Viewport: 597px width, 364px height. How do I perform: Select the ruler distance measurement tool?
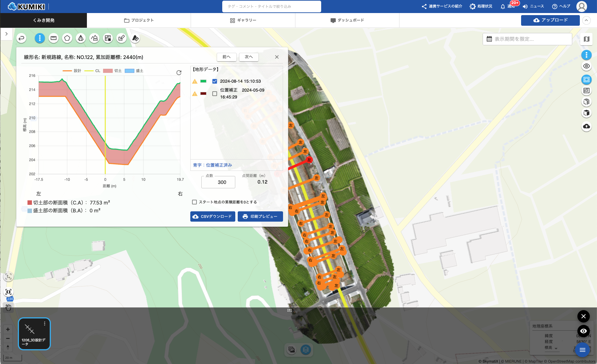tap(54, 38)
